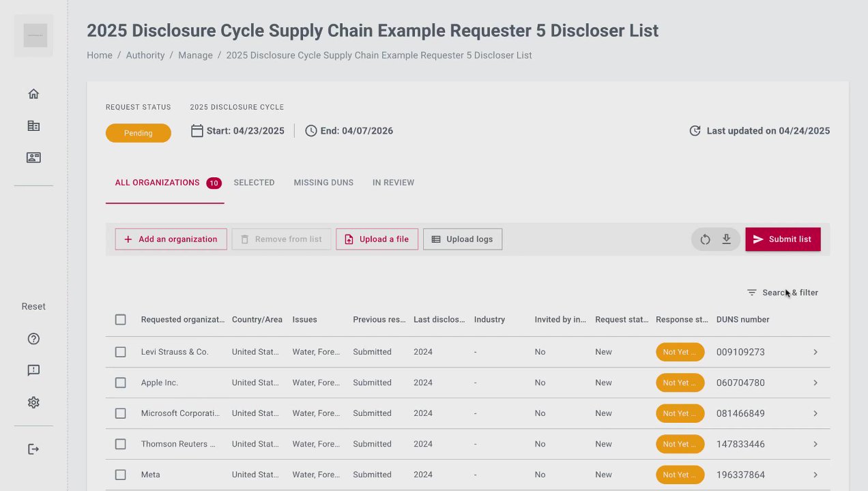Expand the Meta row details chevron
The image size is (868, 491).
[x=815, y=475]
